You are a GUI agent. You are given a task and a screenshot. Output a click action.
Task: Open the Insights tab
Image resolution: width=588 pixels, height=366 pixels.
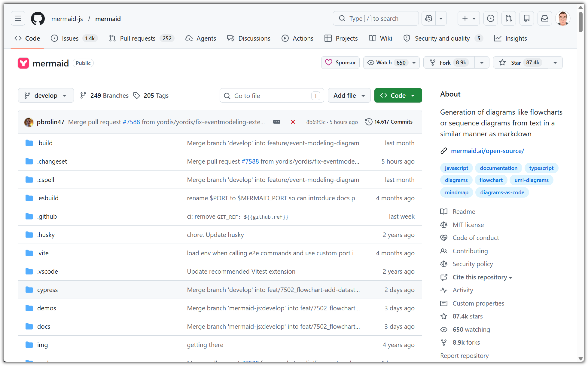(x=516, y=38)
